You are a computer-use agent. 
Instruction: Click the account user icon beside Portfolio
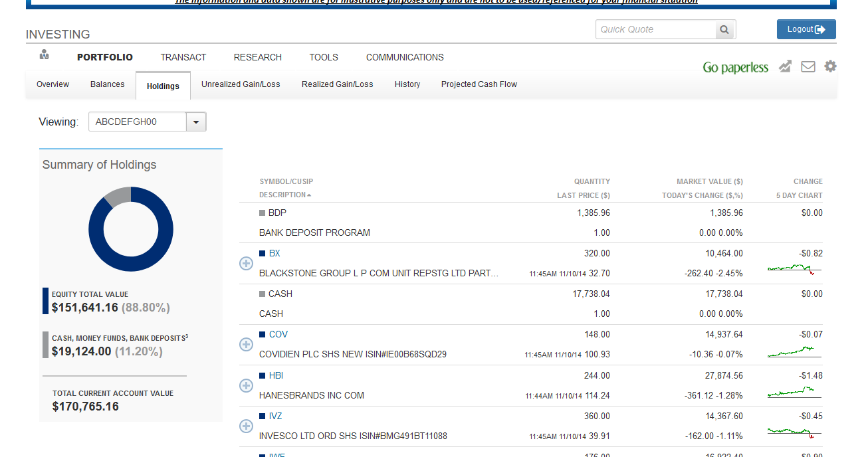click(x=45, y=55)
